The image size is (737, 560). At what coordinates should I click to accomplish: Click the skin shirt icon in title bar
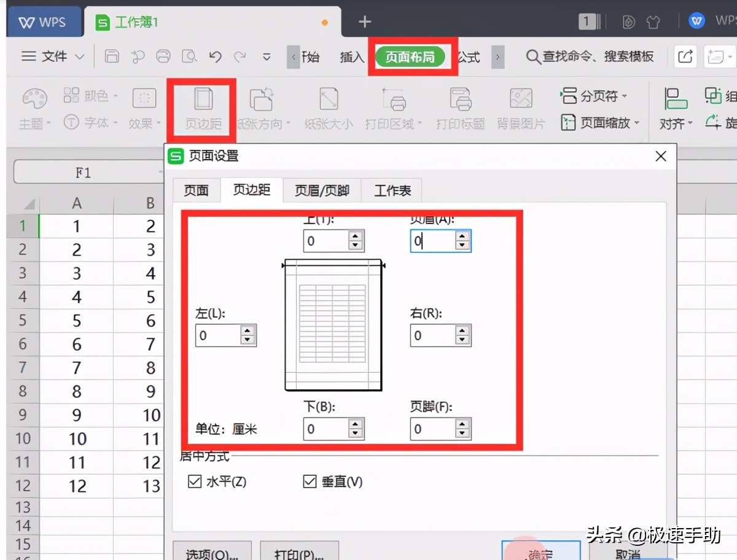pos(653,22)
